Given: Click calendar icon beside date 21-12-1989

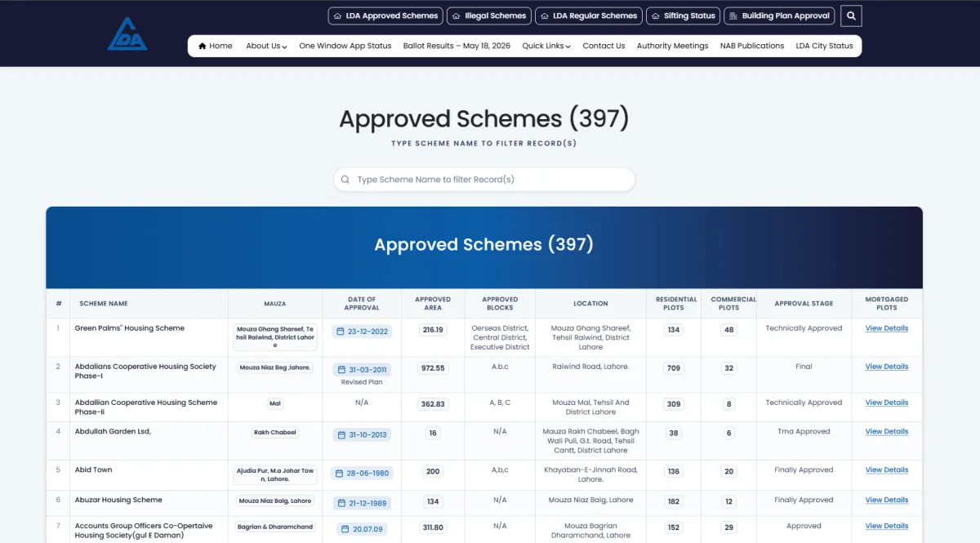Looking at the screenshot, I should click(341, 504).
